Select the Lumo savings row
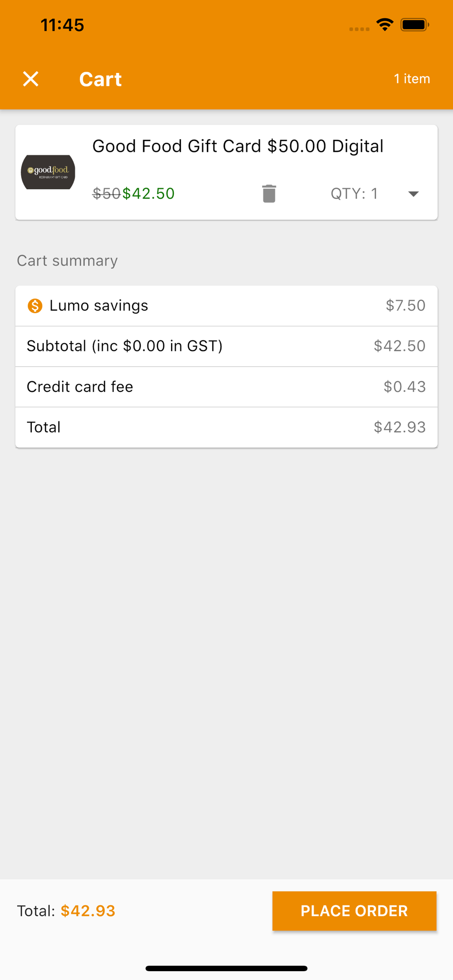 coord(226,306)
